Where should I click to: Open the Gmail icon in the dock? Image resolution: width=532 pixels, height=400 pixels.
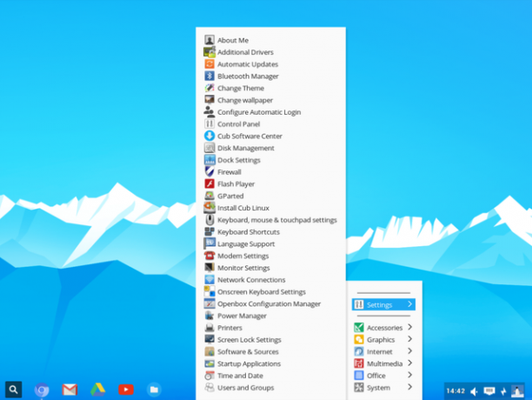click(x=70, y=390)
